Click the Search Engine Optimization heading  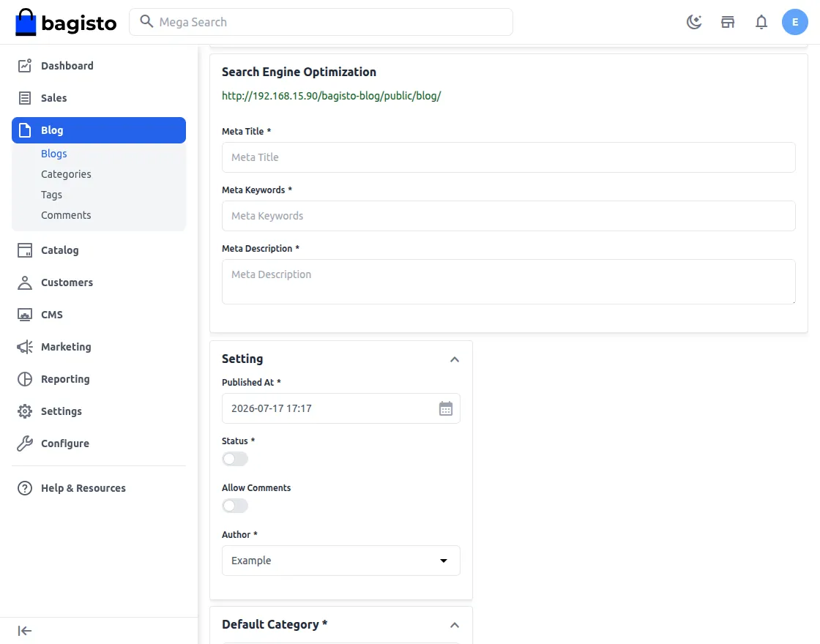click(x=299, y=72)
